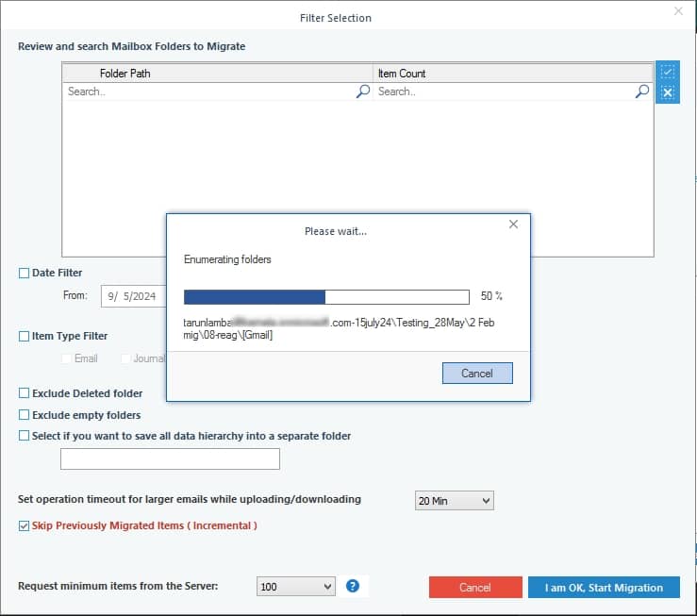Enable the Item Type Filter checkbox
697x616 pixels.
click(x=24, y=336)
